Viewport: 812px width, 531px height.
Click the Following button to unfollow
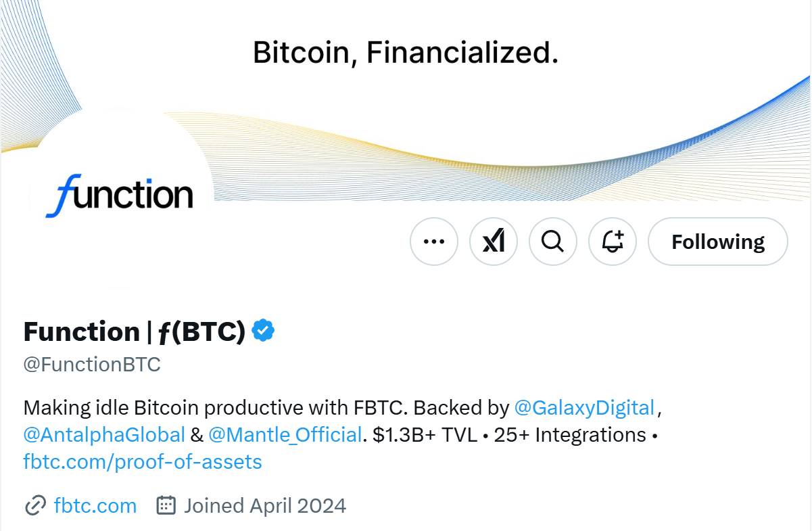coord(718,241)
